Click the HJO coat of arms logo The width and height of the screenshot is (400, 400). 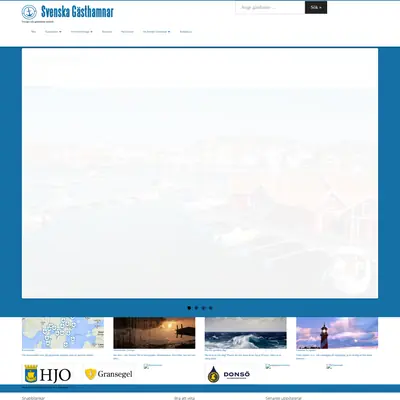[48, 374]
